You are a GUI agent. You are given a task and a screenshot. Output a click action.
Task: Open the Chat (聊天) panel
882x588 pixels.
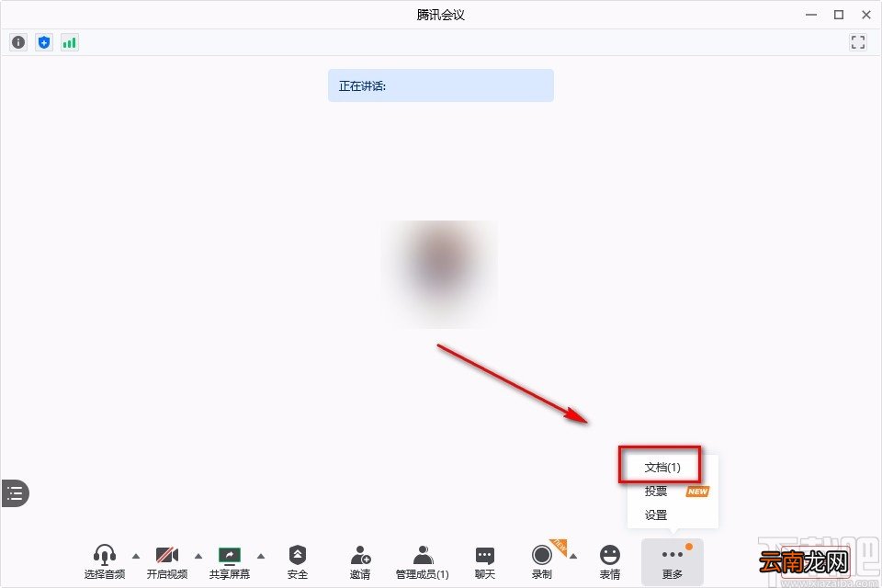[485, 561]
